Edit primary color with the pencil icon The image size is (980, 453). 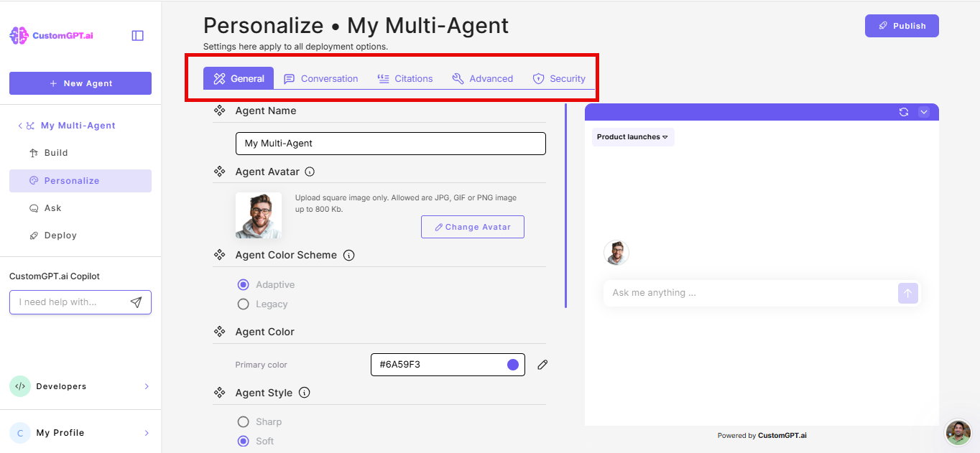[542, 365]
